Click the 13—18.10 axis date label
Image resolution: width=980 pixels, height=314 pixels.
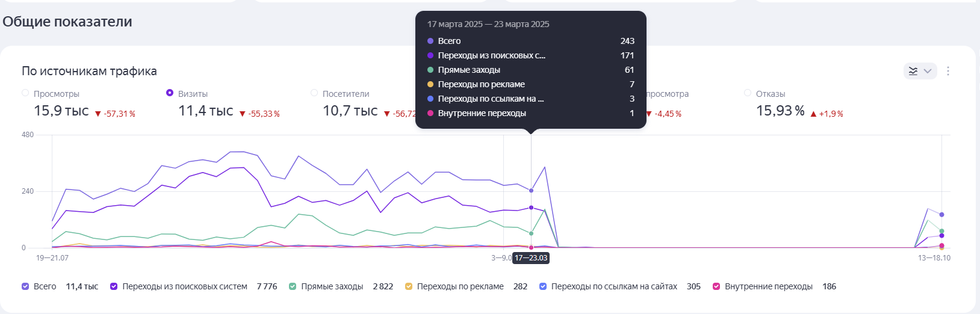pyautogui.click(x=934, y=258)
